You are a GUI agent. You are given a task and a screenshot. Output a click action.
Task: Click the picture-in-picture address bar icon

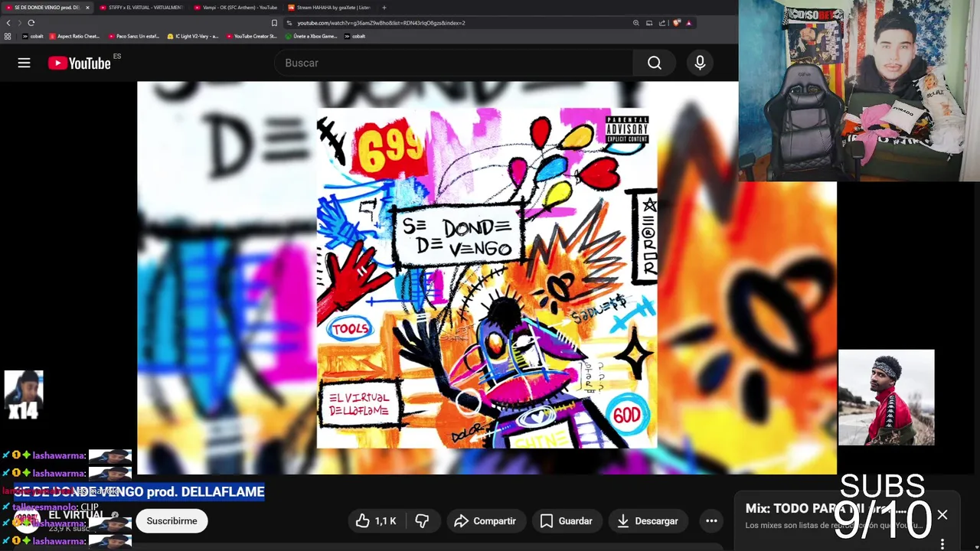[649, 23]
